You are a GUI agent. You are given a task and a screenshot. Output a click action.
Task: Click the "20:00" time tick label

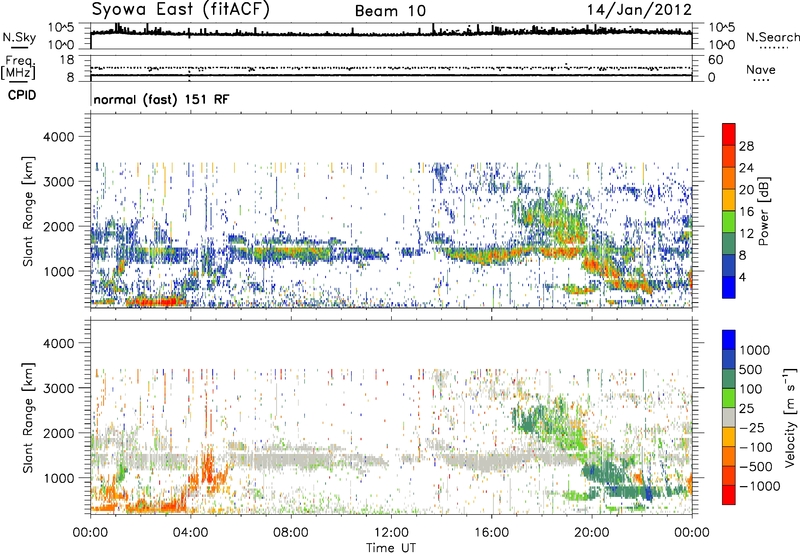click(591, 533)
